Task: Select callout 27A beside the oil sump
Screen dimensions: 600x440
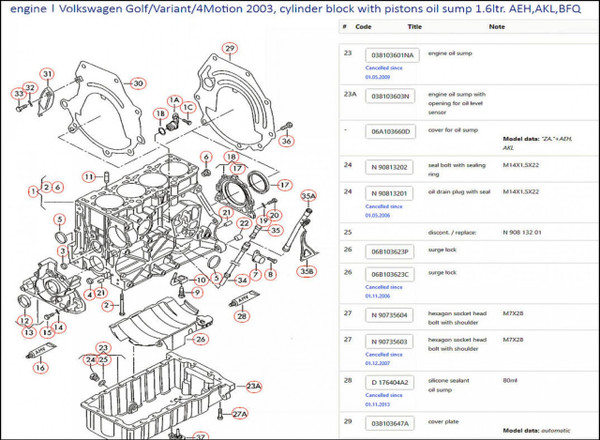Action: coord(240,413)
